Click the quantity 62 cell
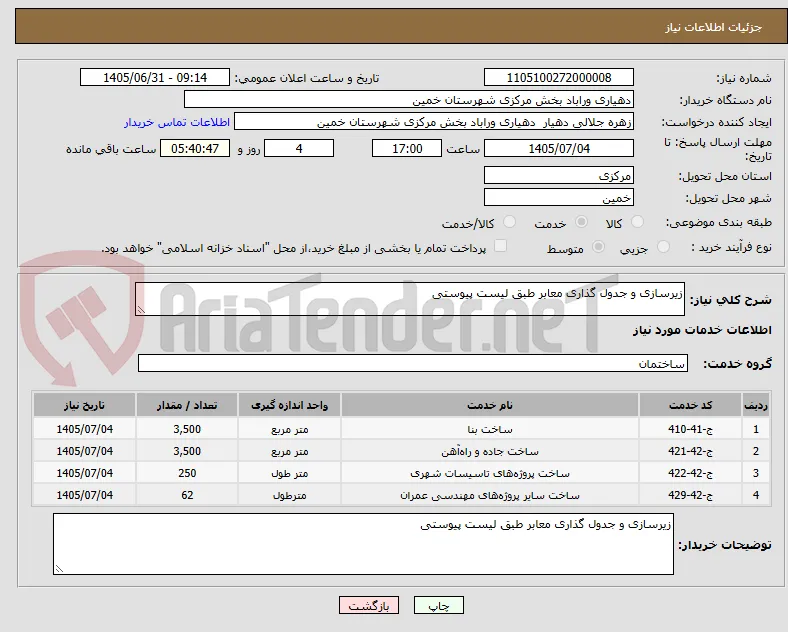The height and width of the screenshot is (632, 788). coord(187,495)
